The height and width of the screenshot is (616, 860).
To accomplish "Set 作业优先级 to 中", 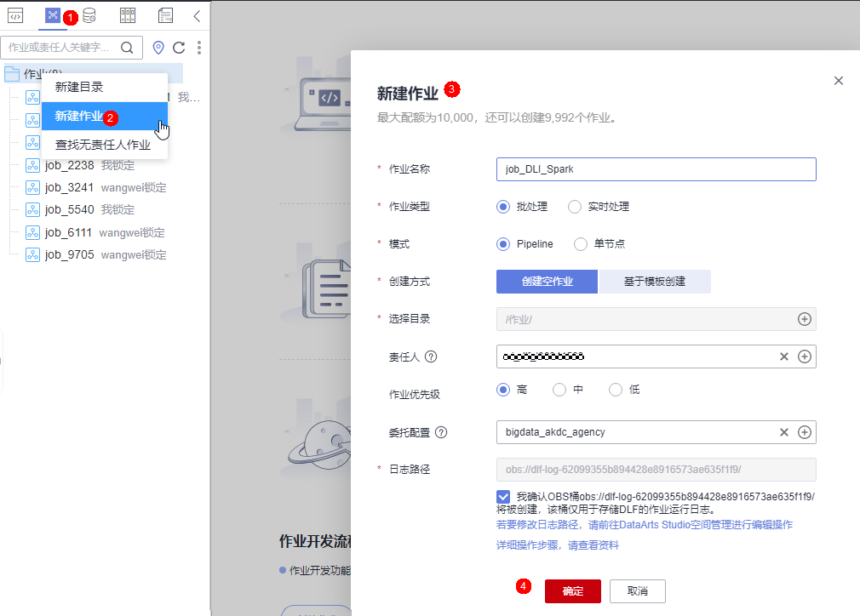I will 559,389.
